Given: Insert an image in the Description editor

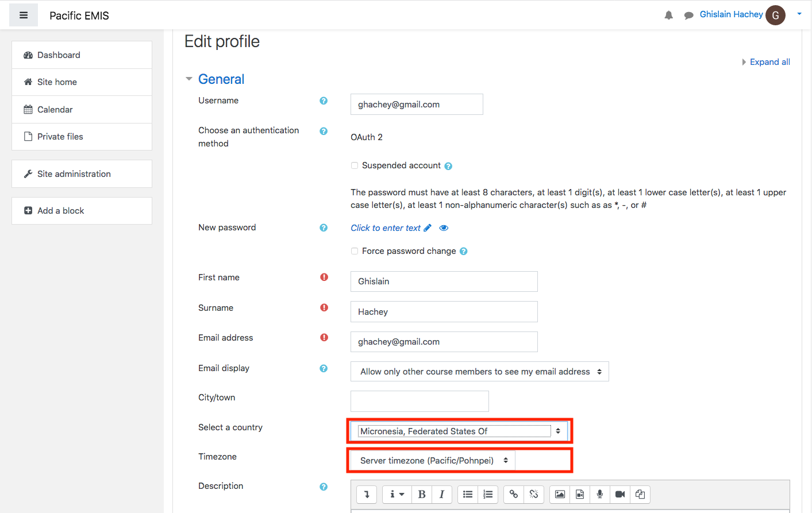Looking at the screenshot, I should point(560,494).
